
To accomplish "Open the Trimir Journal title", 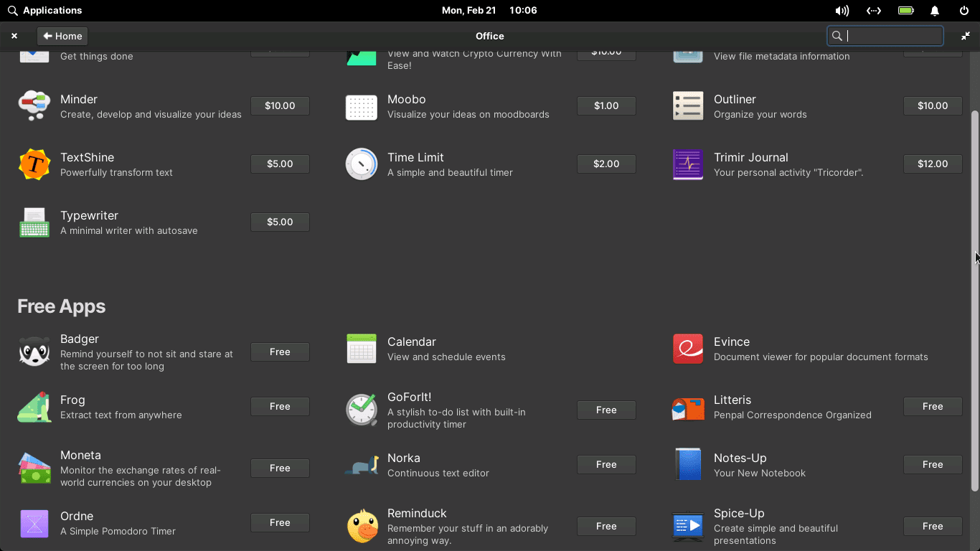I will pyautogui.click(x=751, y=157).
